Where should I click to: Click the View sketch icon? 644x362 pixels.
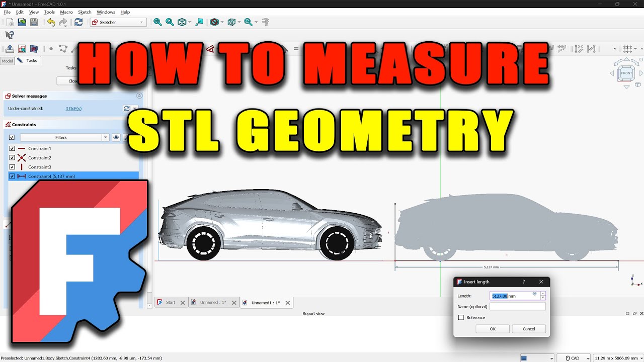pos(22,49)
